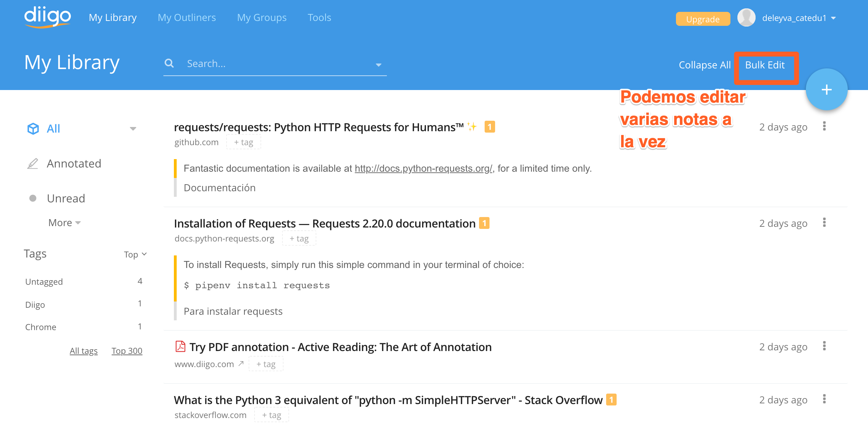Select the Unread filter
The image size is (868, 425).
tap(66, 198)
